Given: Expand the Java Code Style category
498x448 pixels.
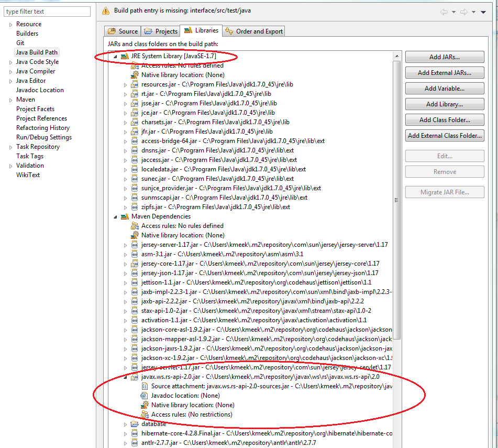Looking at the screenshot, I should [10, 62].
